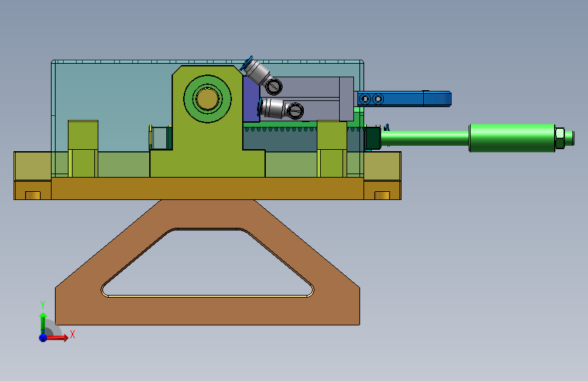Select the upper angled pneumatic fitting

260,76
